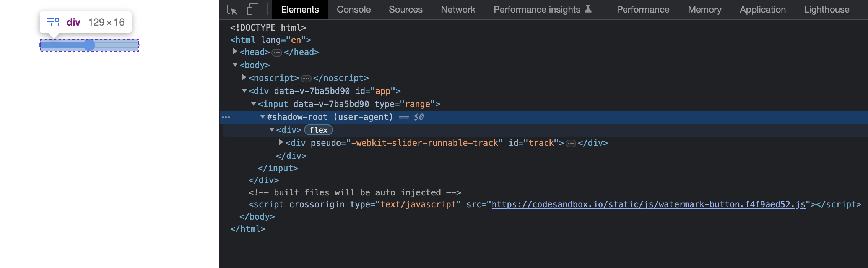Click the unfilled part of the range slider track

point(117,45)
